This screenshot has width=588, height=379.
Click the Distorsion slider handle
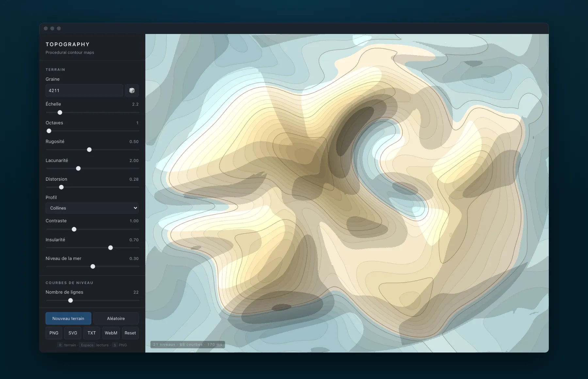(x=61, y=187)
